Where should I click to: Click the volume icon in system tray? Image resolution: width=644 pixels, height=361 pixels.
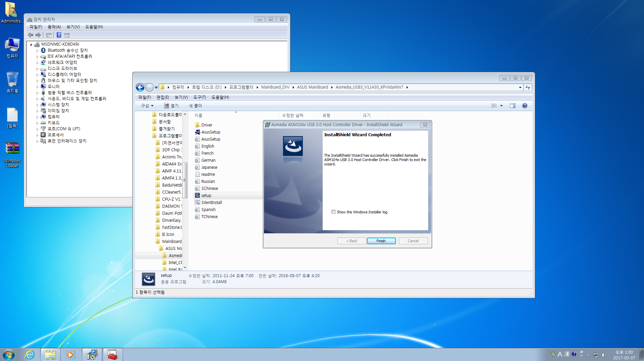(x=604, y=355)
